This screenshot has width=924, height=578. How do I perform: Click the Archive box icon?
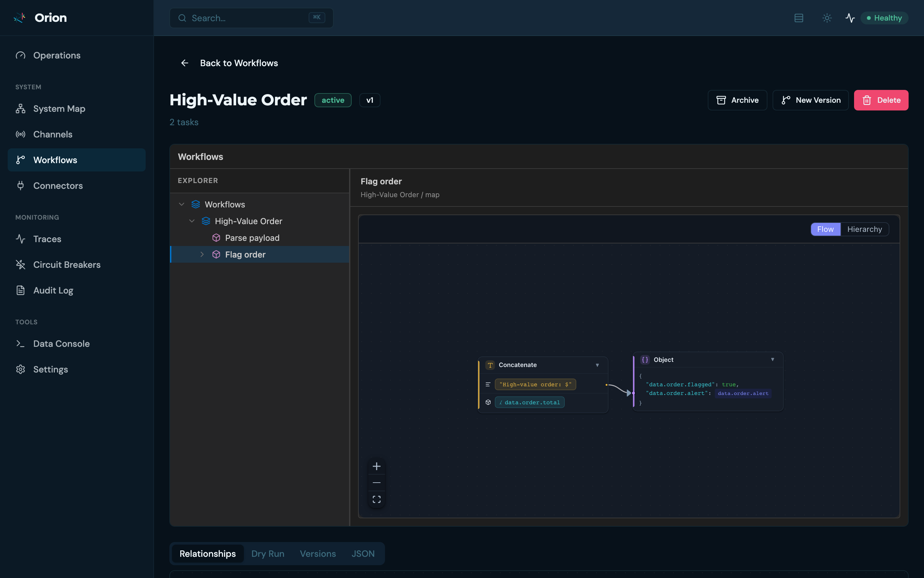click(721, 100)
